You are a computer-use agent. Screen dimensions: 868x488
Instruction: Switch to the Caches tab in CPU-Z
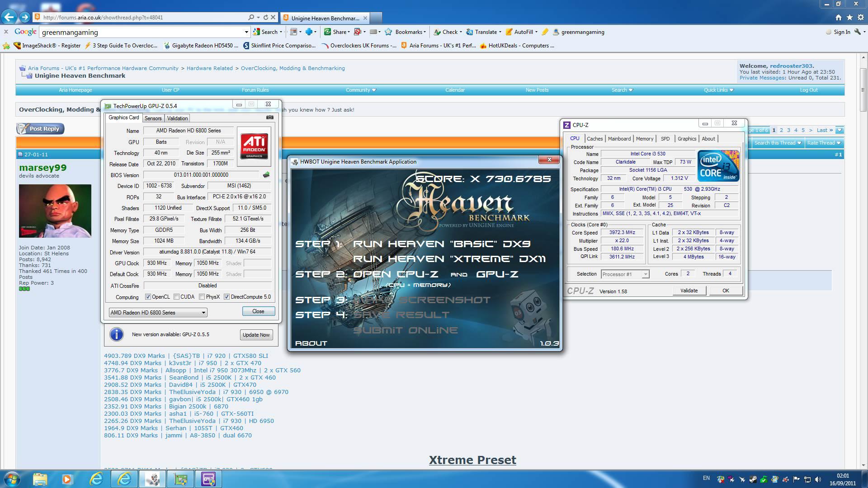pos(594,139)
